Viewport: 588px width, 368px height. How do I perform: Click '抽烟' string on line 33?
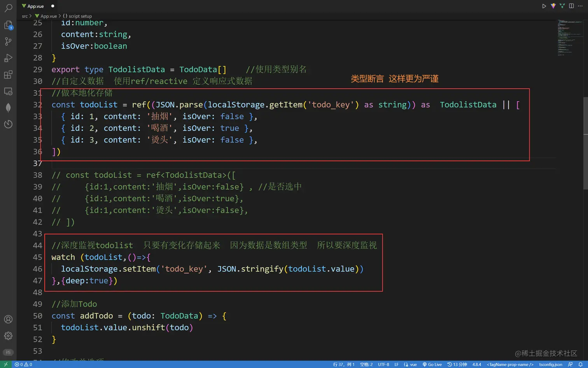[159, 116]
